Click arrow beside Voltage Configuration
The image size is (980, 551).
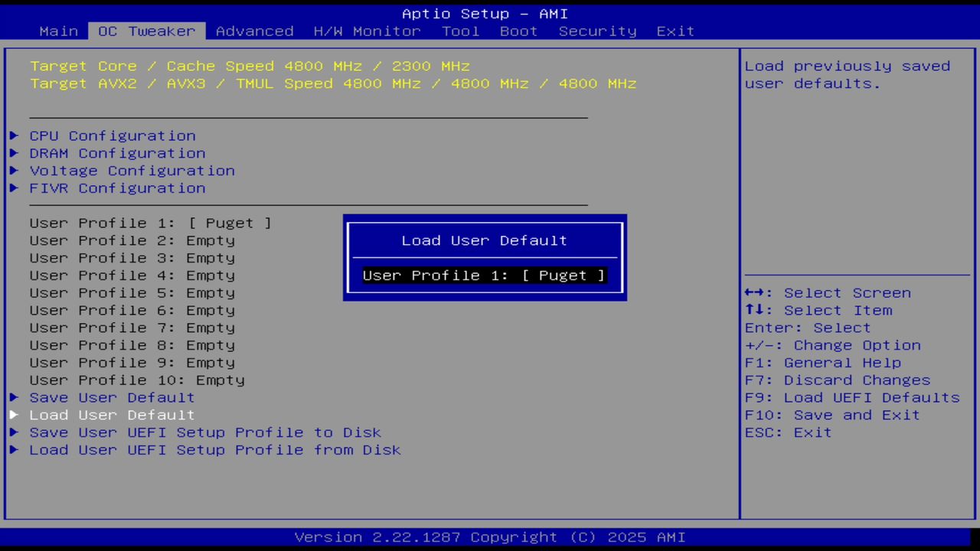coord(15,171)
